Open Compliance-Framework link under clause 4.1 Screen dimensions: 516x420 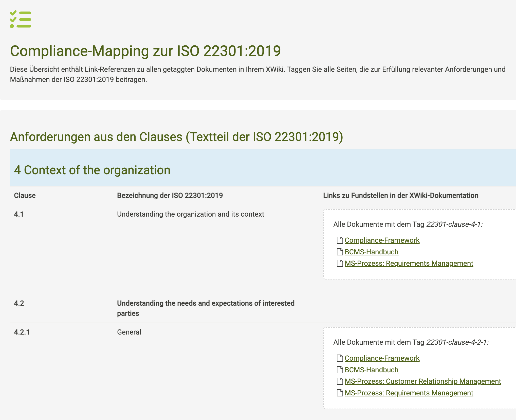[382, 240]
